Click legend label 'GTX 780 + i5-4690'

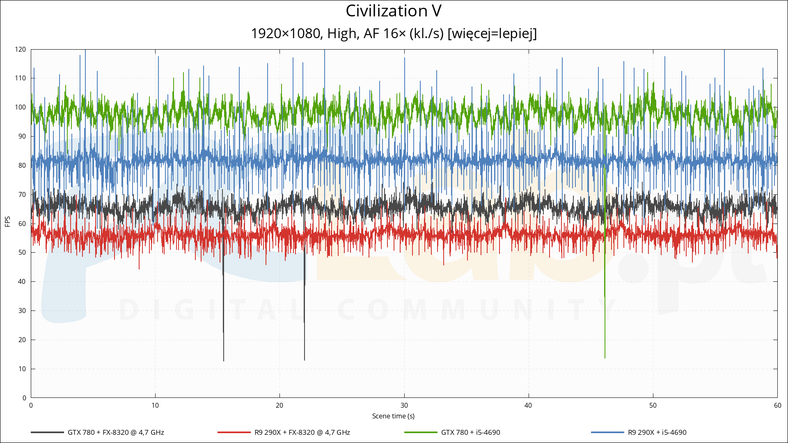(x=470, y=432)
